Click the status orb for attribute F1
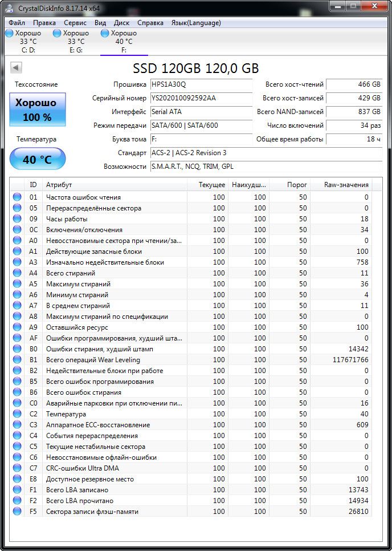The image size is (392, 551). tap(17, 490)
